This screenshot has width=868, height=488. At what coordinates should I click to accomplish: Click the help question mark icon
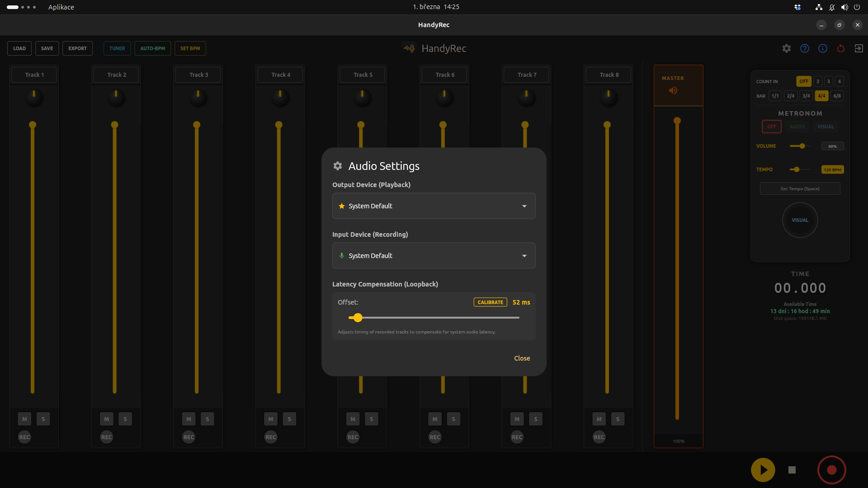(805, 48)
